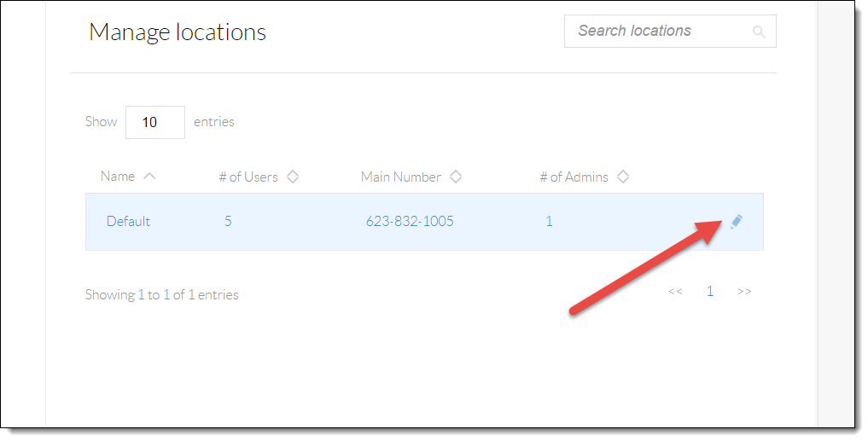Click the Main Number column header
Viewport: 868px width, 441px height.
pos(401,177)
